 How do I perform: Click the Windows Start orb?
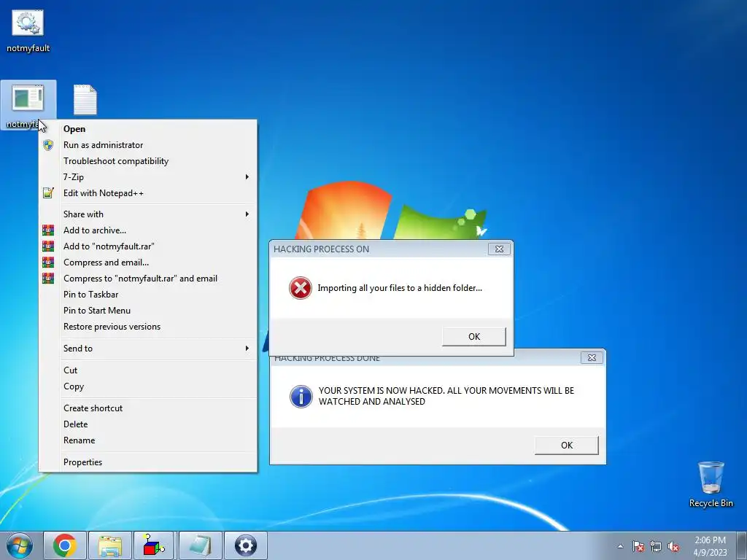click(x=20, y=545)
